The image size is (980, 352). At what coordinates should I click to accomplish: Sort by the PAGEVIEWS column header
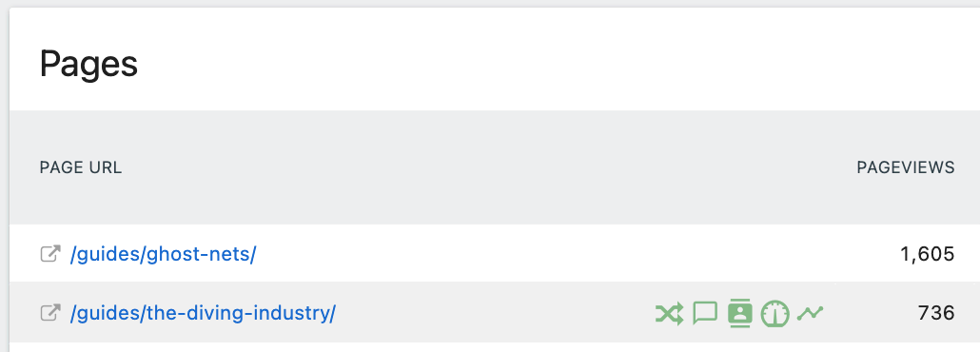(x=905, y=167)
